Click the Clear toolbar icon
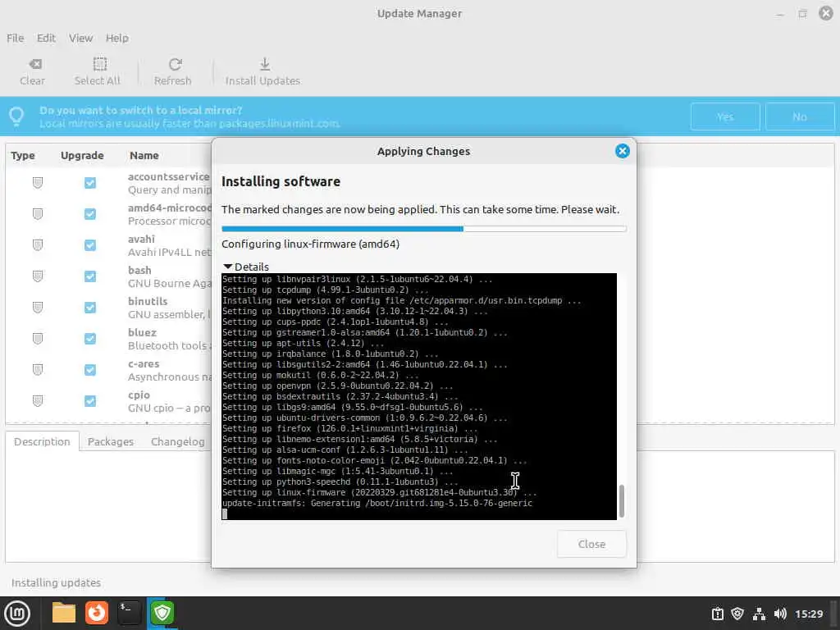This screenshot has width=840, height=630. [35, 64]
